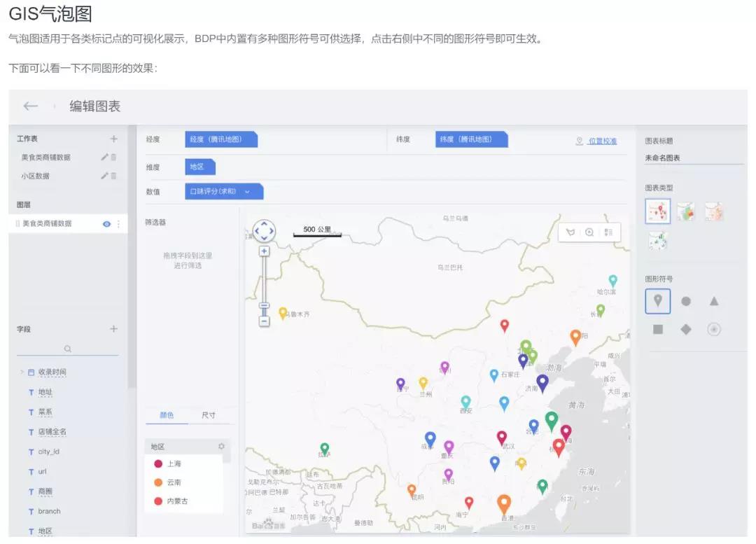The image size is (756, 544).
Task: Choose the diamond marker symbol
Action: pyautogui.click(x=685, y=329)
